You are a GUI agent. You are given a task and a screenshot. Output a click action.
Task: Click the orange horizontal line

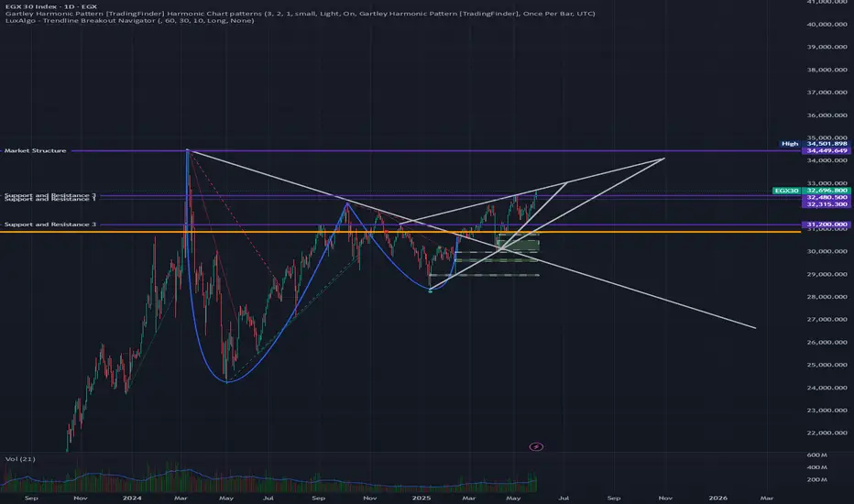point(400,232)
